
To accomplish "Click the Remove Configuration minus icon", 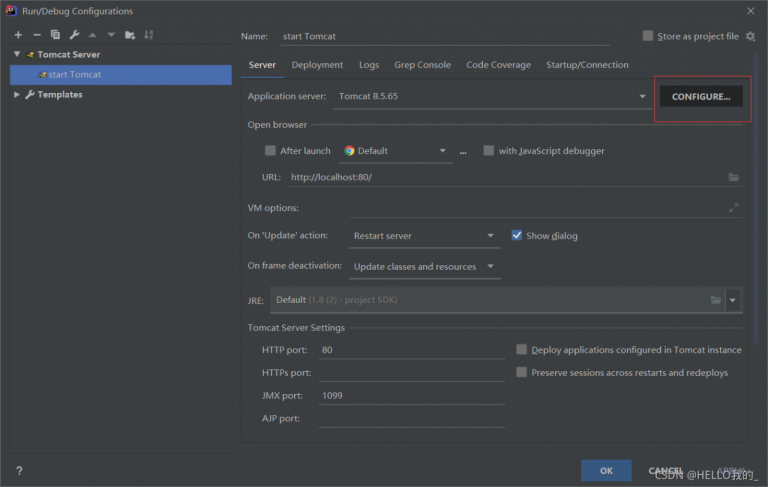I will 37,35.
